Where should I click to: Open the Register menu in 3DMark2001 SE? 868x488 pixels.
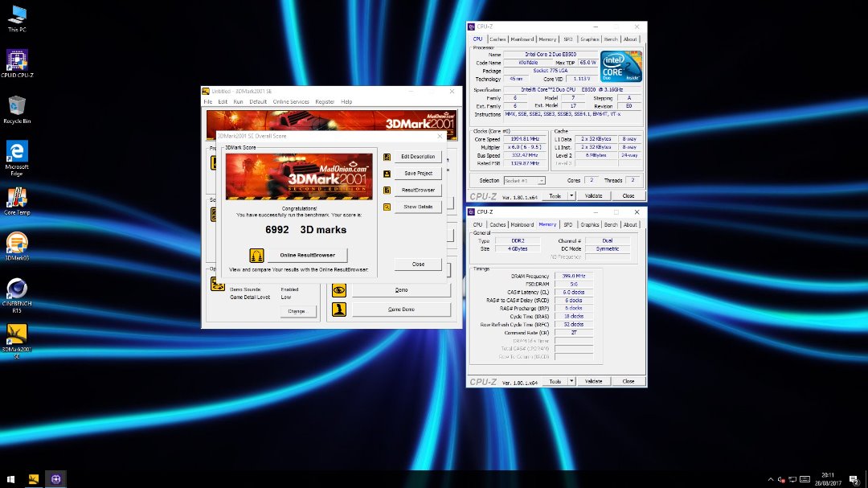(325, 102)
